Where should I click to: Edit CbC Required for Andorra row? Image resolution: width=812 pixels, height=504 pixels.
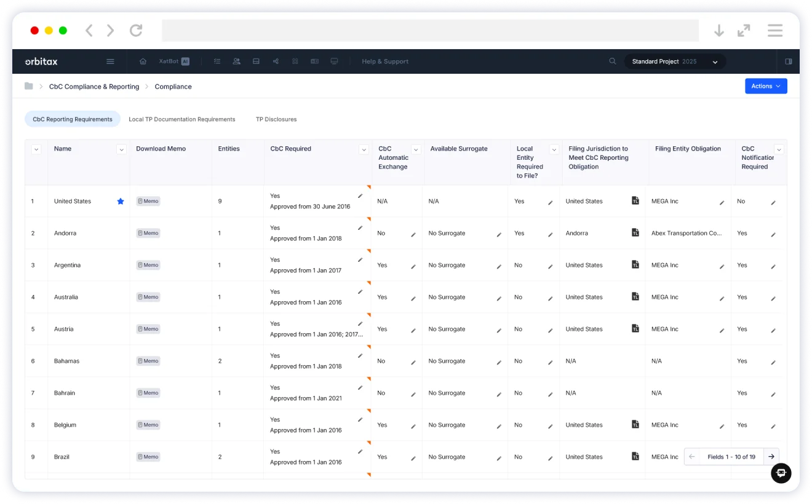[x=360, y=227]
